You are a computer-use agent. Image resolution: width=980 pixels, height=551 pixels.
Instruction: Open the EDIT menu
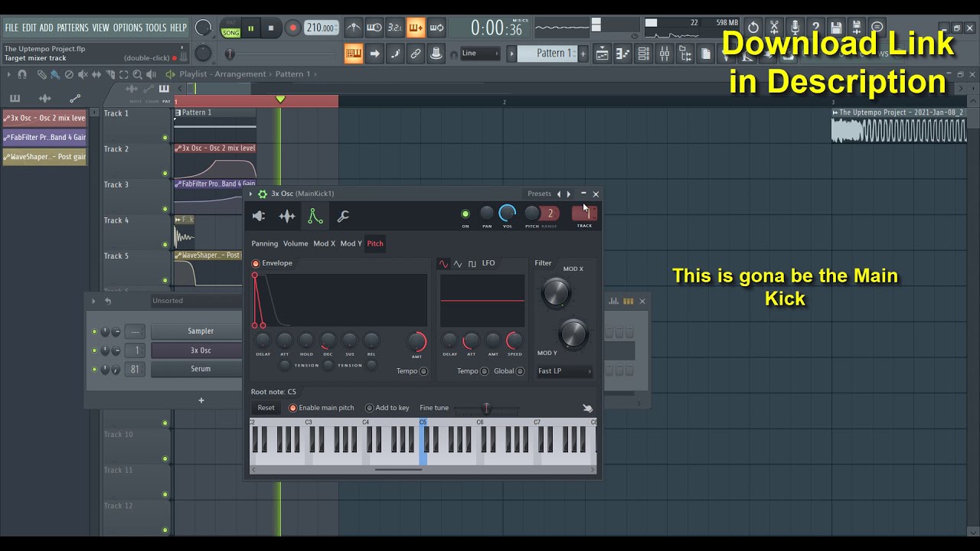click(29, 28)
